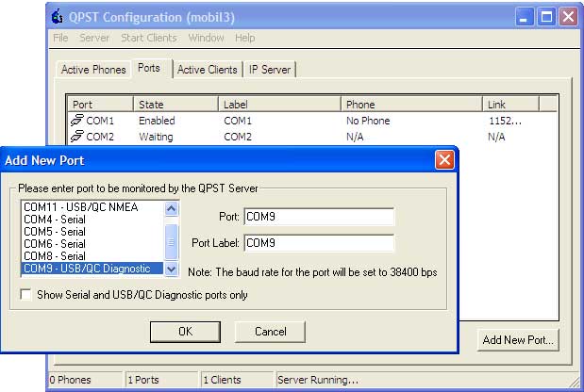This screenshot has height=392, width=584.
Task: Open the File menu
Action: pyautogui.click(x=60, y=38)
